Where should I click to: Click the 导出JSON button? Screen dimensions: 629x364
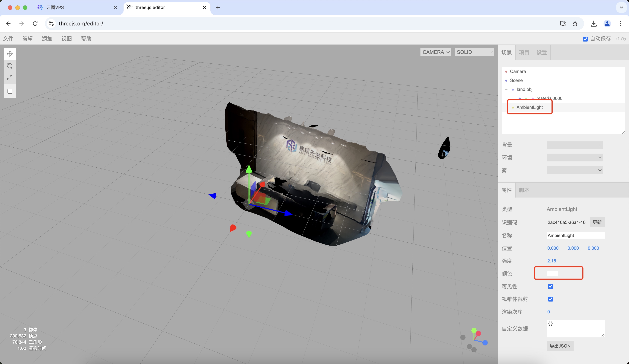click(x=560, y=346)
